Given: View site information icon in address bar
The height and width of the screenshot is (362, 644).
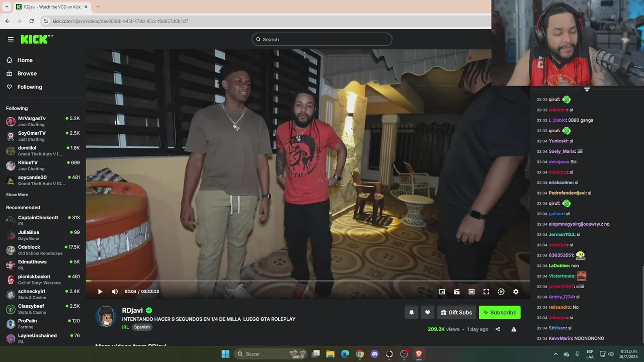Looking at the screenshot, I should pos(46,21).
